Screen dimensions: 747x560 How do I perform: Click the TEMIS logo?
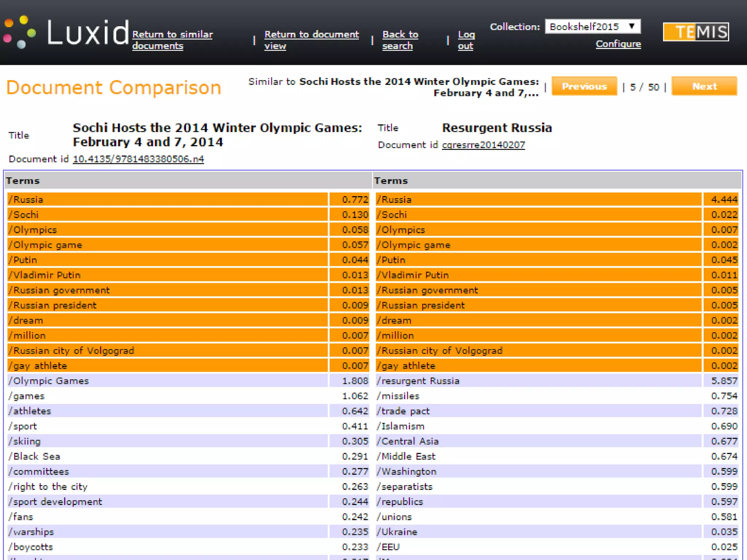click(696, 32)
